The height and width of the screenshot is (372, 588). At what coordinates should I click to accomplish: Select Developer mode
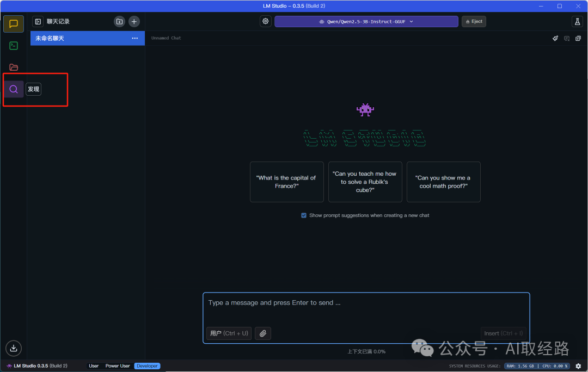148,366
